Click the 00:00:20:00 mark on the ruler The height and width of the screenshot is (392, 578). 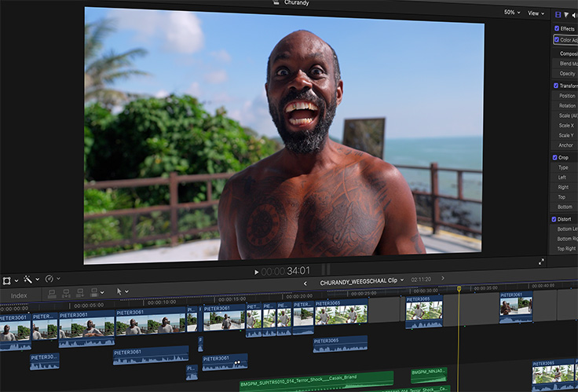[299, 295]
